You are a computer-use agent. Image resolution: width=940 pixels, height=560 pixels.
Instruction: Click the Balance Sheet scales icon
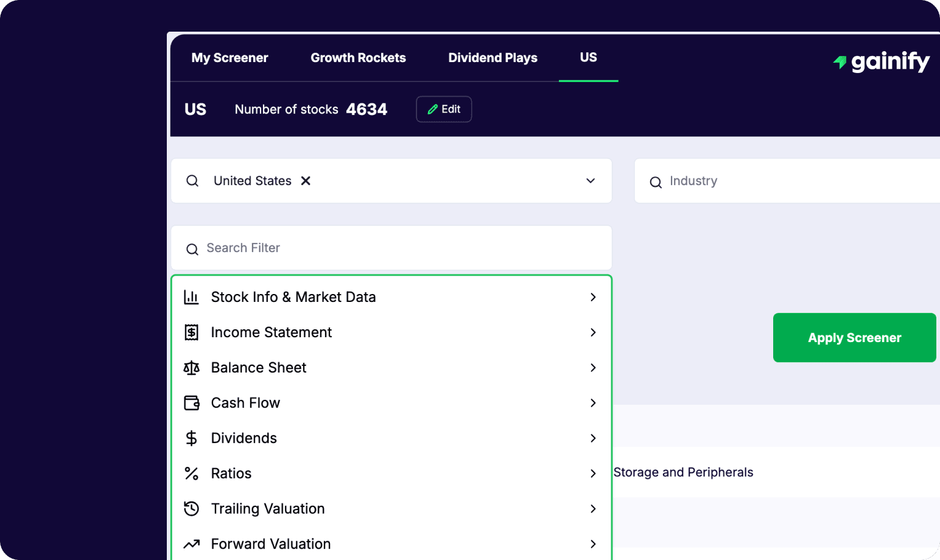point(191,368)
